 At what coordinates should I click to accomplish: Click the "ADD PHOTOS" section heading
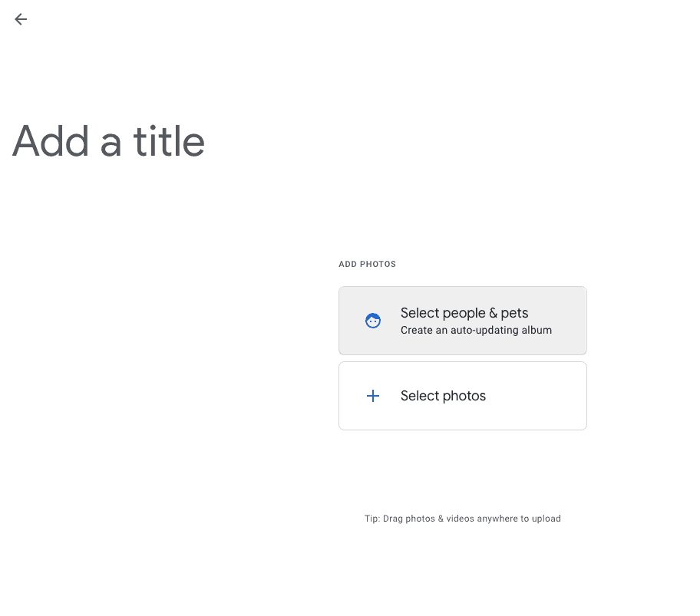click(x=367, y=264)
